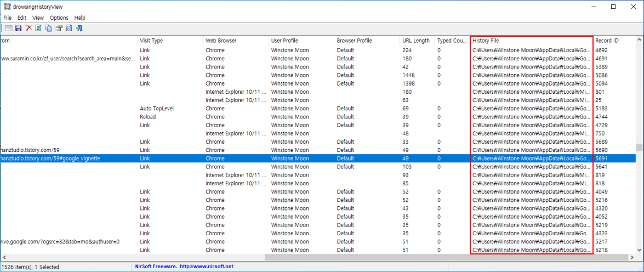Click the blue floppy Save icon
This screenshot has height=272, width=644.
19,29
